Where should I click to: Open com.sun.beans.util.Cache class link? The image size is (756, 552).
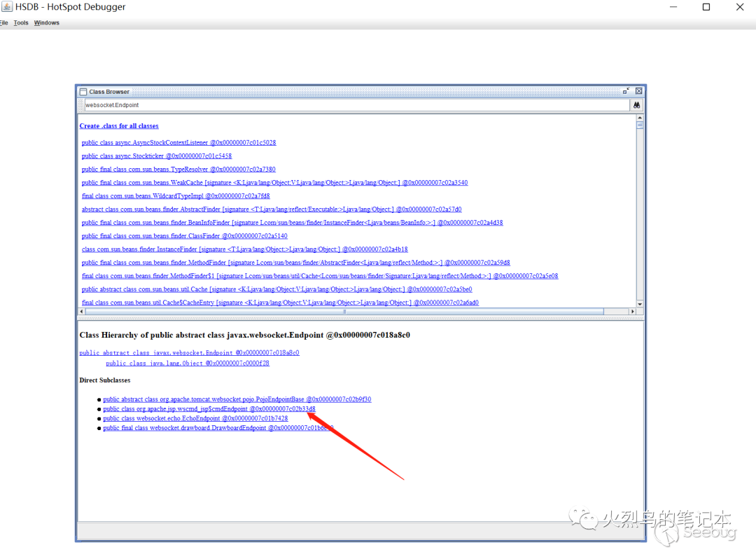[x=276, y=289]
